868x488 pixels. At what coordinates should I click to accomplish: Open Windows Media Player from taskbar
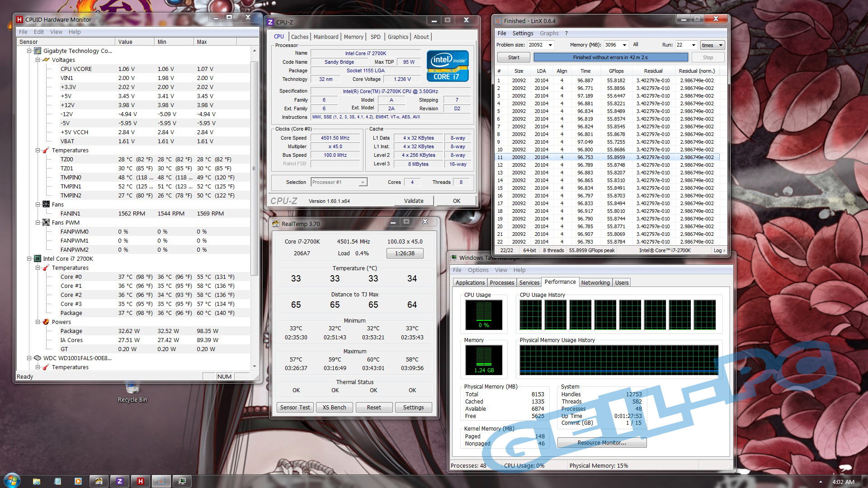tap(78, 481)
